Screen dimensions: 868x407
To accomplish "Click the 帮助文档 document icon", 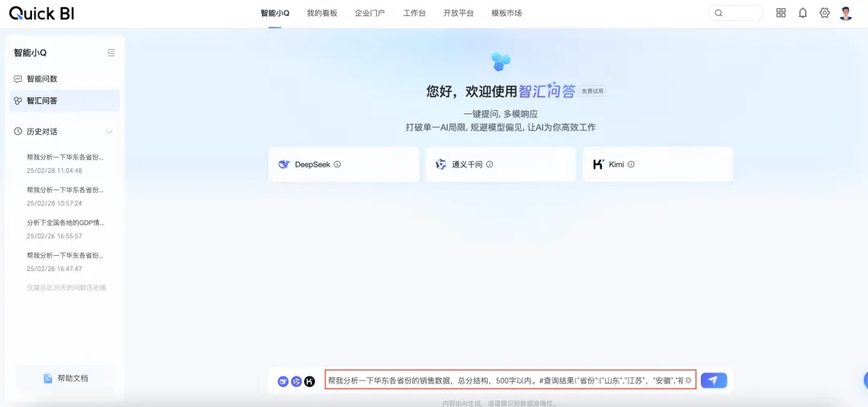I will tap(48, 379).
